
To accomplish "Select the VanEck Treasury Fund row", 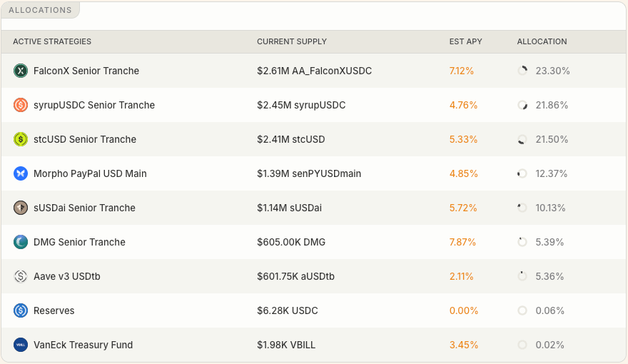I will click(x=314, y=345).
